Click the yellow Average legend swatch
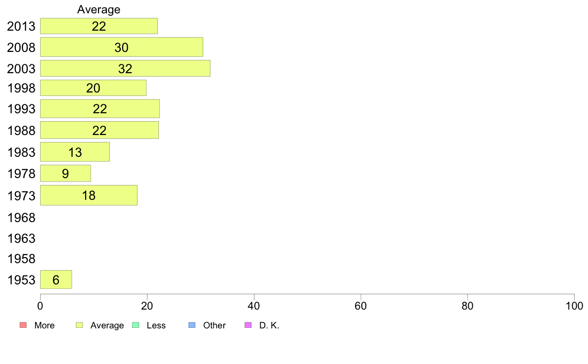This screenshot has height=364, width=588. pyautogui.click(x=79, y=325)
